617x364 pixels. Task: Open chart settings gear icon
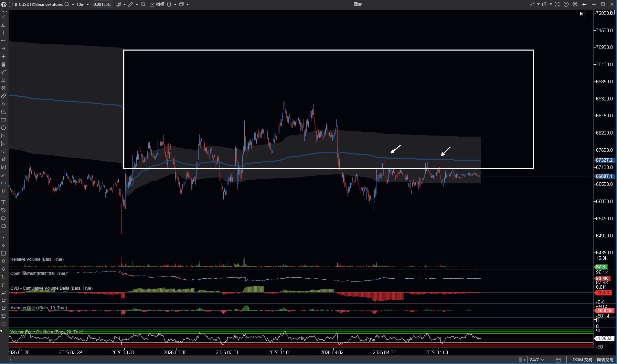(575, 4)
